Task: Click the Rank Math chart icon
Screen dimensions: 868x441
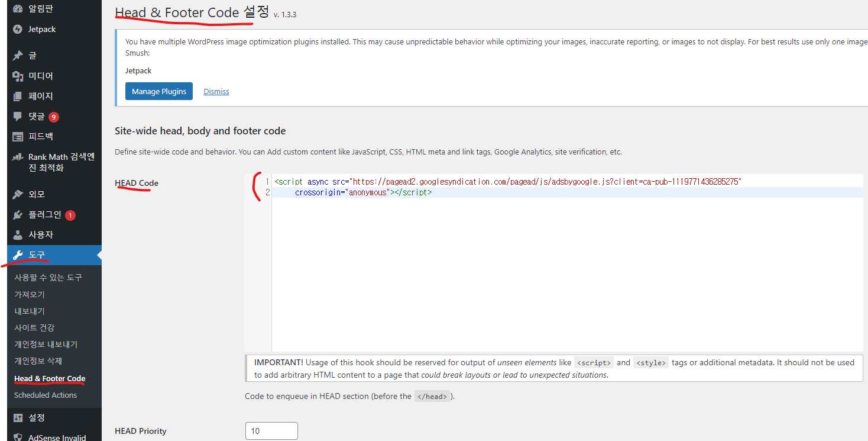Action: point(18,157)
